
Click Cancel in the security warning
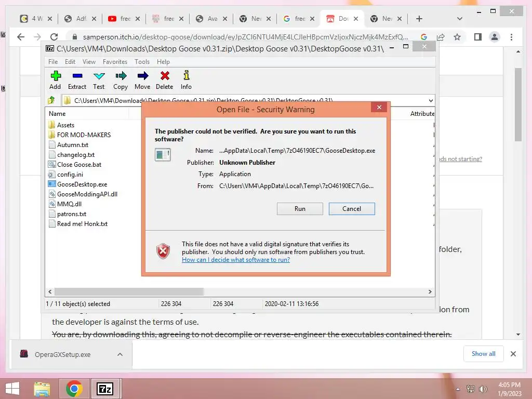coord(352,209)
